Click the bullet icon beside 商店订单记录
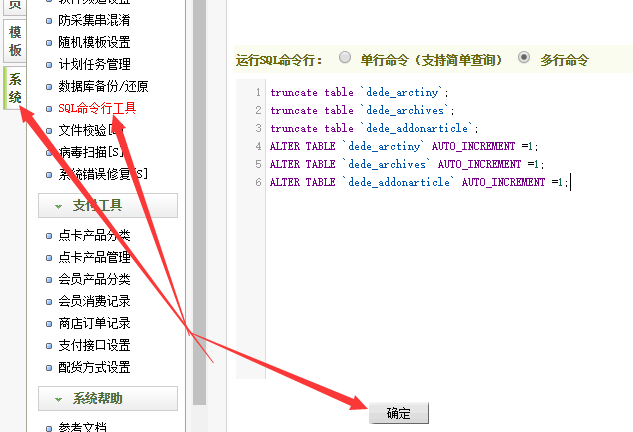Viewport: 633px width, 432px height. 49,324
